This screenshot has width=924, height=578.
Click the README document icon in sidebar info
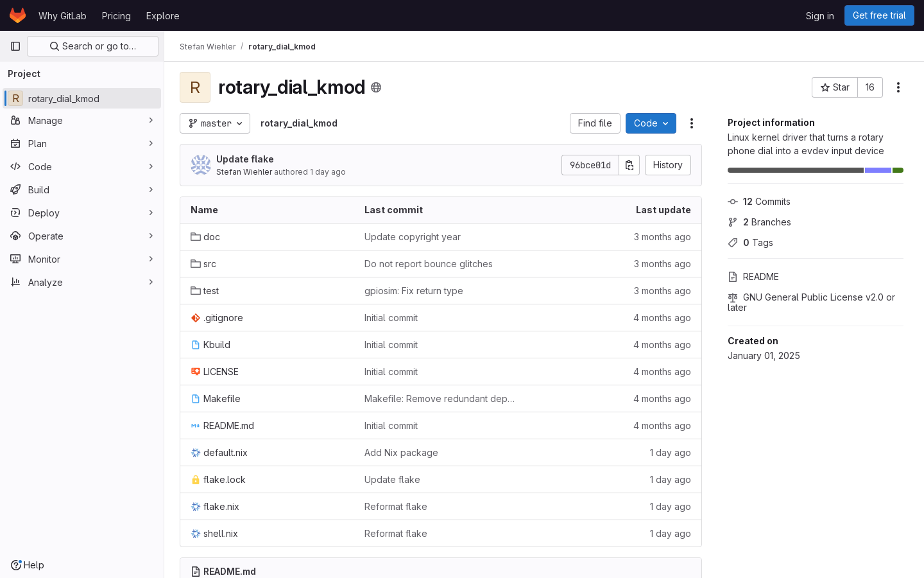[x=733, y=277]
